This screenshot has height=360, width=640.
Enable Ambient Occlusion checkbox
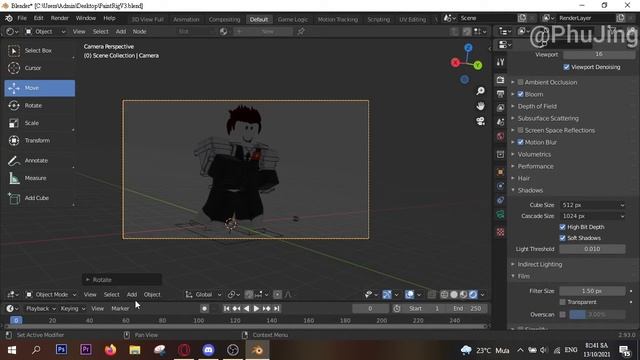click(x=520, y=82)
